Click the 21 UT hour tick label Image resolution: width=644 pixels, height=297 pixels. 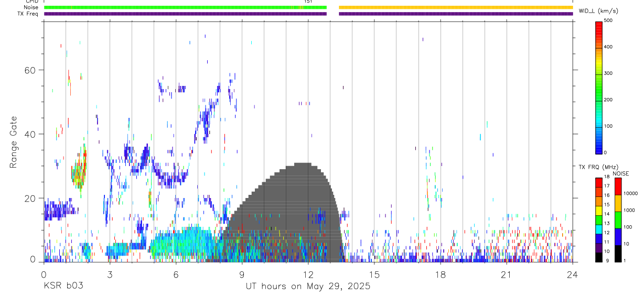click(507, 274)
